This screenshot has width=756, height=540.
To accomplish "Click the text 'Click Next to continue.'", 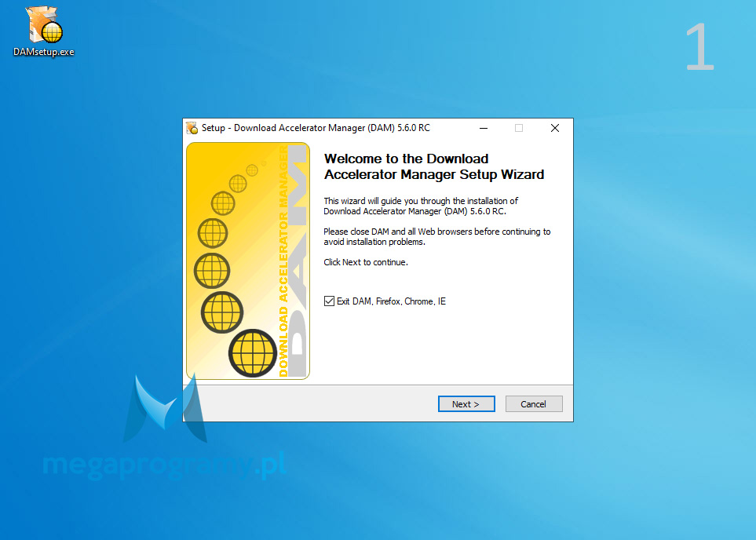I will pyautogui.click(x=366, y=262).
